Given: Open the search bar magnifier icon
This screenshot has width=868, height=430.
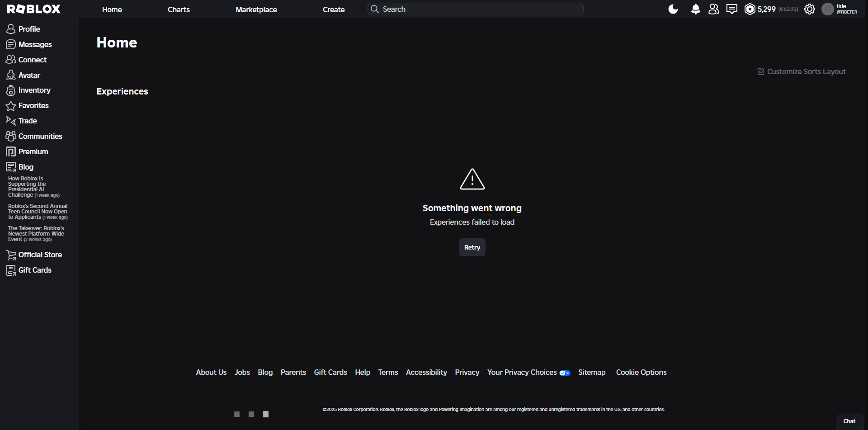Looking at the screenshot, I should 375,9.
